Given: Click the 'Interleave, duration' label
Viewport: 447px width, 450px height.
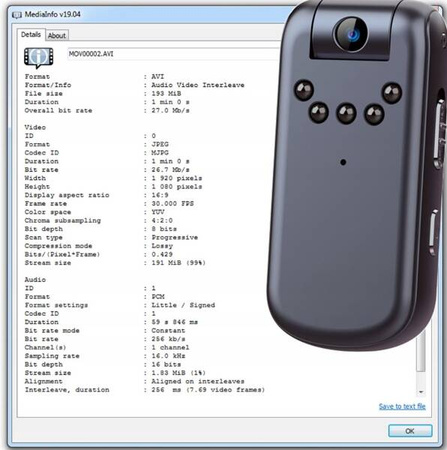Looking at the screenshot, I should [x=67, y=390].
